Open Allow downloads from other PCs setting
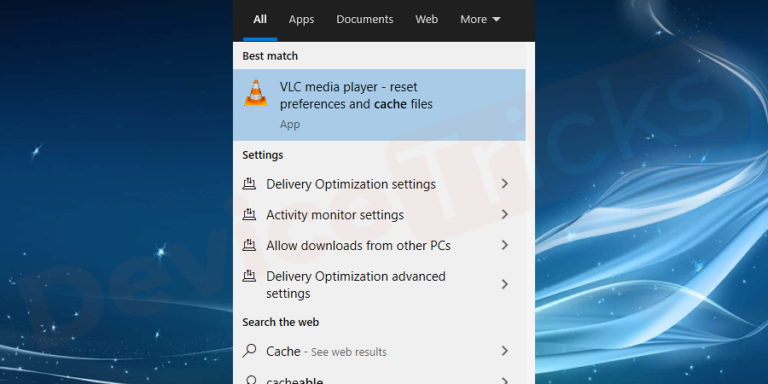Screen dimensions: 768x384 (x=379, y=245)
